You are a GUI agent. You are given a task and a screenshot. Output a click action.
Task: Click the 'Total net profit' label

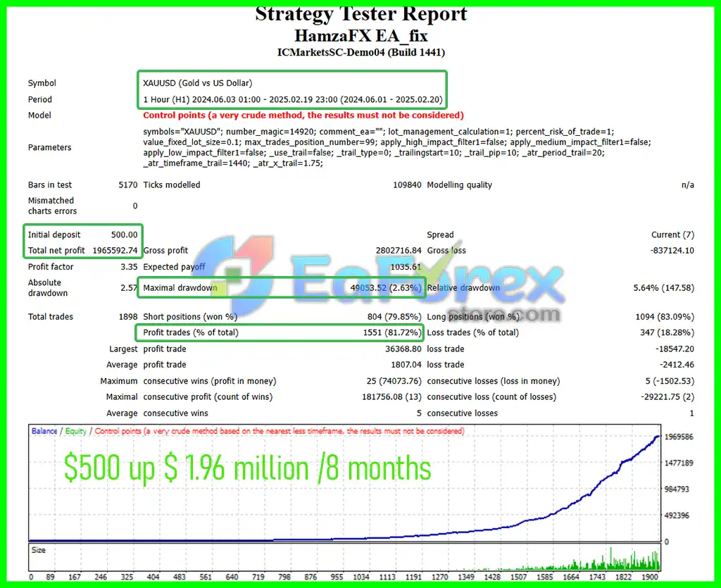(x=56, y=251)
